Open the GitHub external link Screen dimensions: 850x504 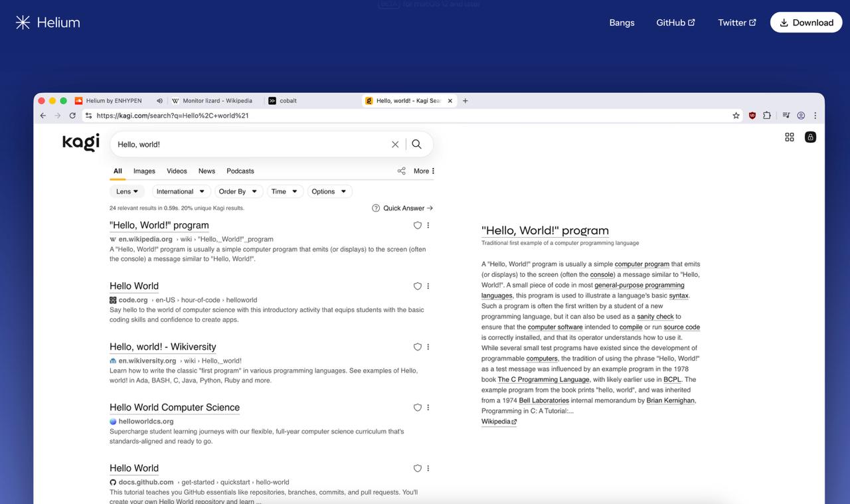[x=675, y=23]
